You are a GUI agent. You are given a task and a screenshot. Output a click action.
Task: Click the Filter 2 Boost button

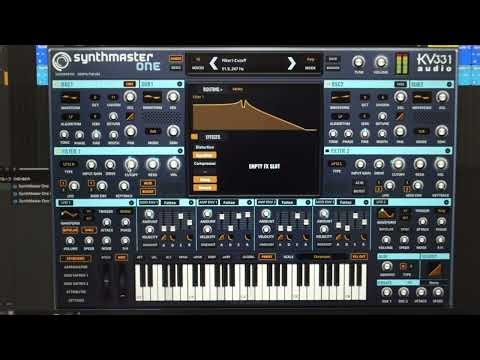pos(359,191)
